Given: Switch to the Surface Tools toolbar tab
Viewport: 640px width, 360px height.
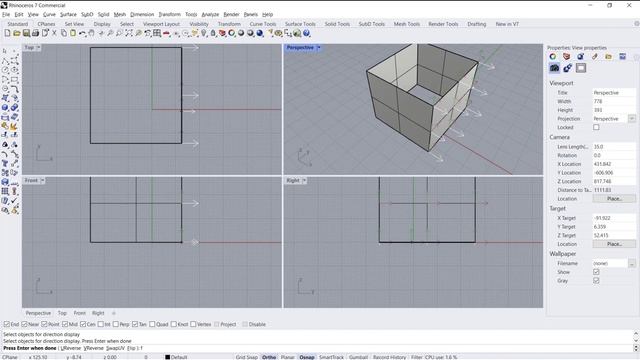Looking at the screenshot, I should pos(300,24).
